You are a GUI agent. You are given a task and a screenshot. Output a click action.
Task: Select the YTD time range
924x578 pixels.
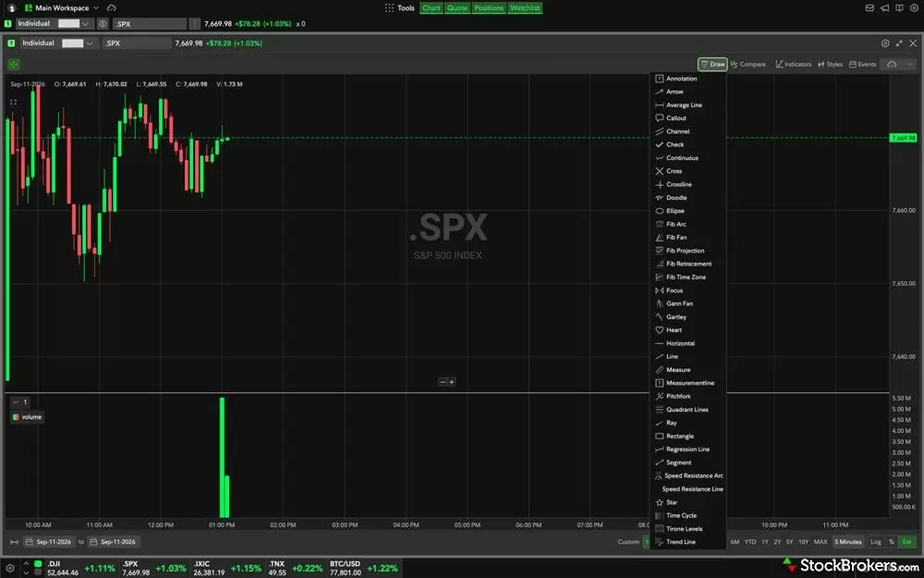click(750, 542)
